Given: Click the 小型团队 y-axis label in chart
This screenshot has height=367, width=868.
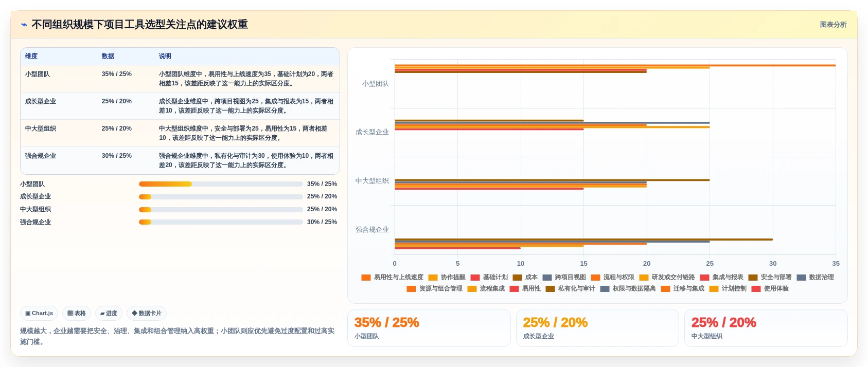Looking at the screenshot, I should pyautogui.click(x=376, y=84).
